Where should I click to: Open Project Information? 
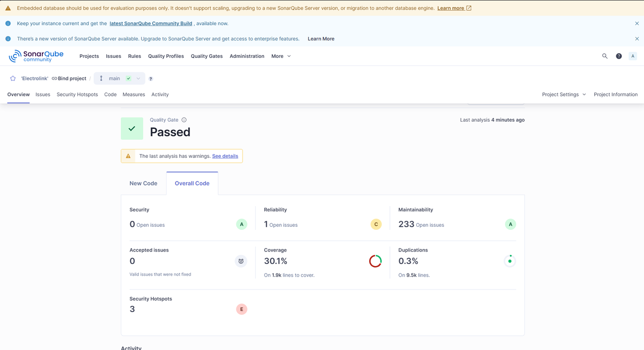[x=616, y=95]
